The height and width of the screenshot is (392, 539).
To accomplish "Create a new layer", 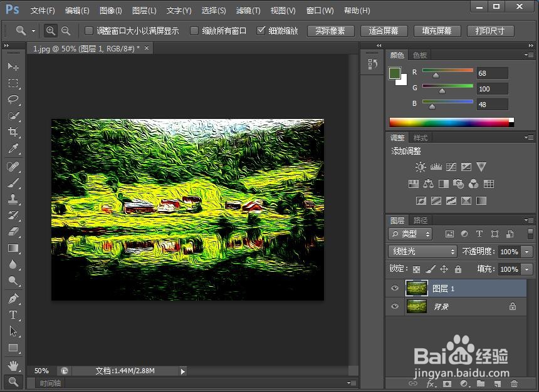I will coord(497,383).
